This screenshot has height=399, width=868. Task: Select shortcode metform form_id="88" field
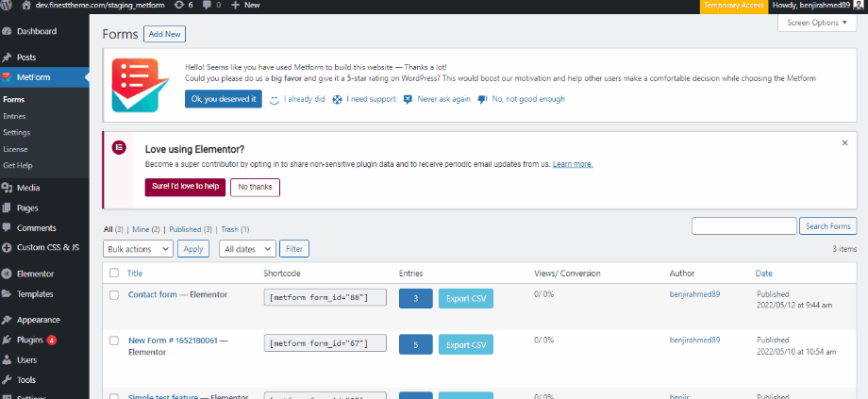click(325, 298)
